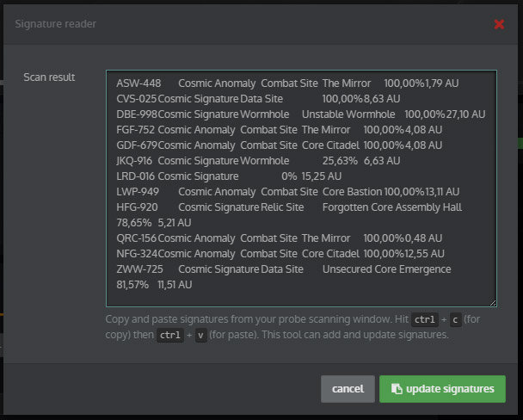The width and height of the screenshot is (523, 420).
Task: Click the paste icon on update signatures
Action: (396, 389)
